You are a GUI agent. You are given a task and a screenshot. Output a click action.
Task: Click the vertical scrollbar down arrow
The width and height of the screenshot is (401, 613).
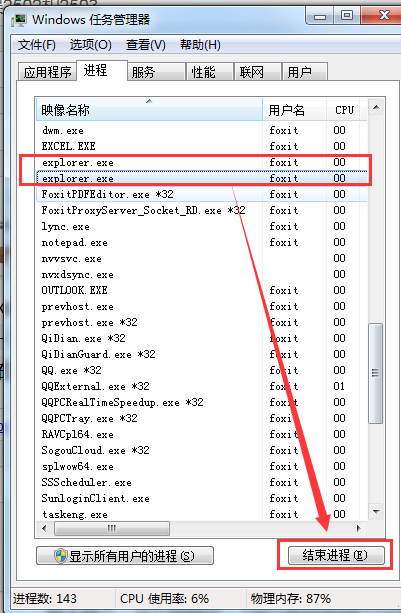click(x=376, y=511)
